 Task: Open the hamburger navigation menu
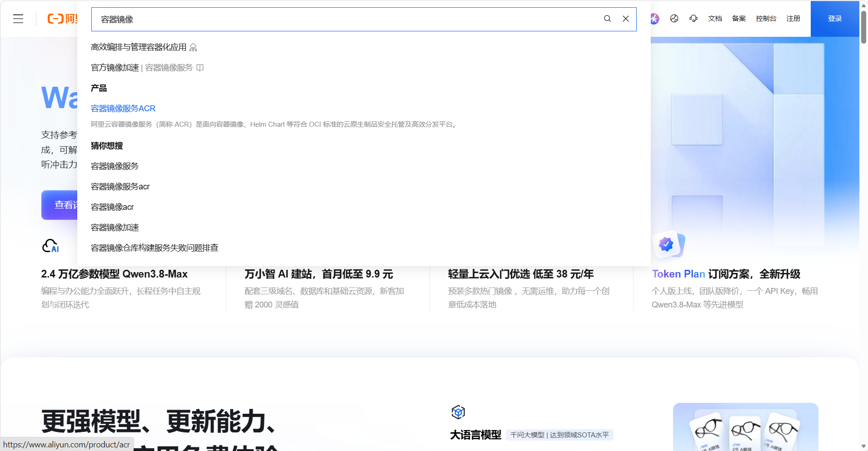pyautogui.click(x=18, y=19)
